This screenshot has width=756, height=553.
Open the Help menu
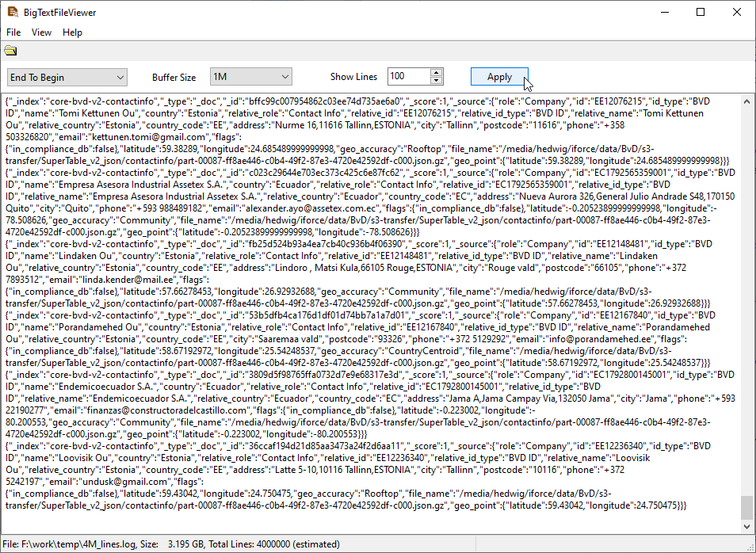click(72, 32)
